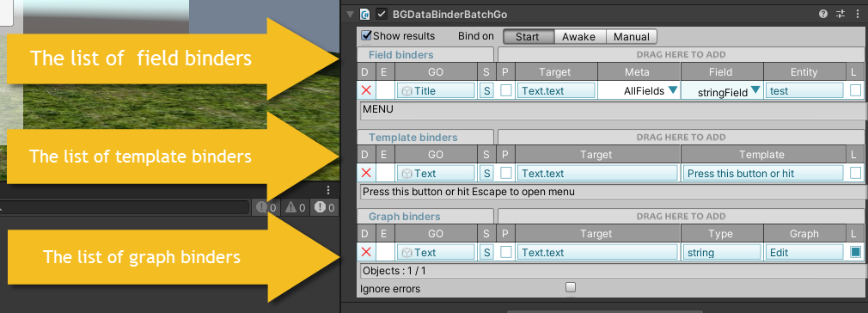This screenshot has width=868, height=313.
Task: Delete the template binder row
Action: pyautogui.click(x=366, y=173)
